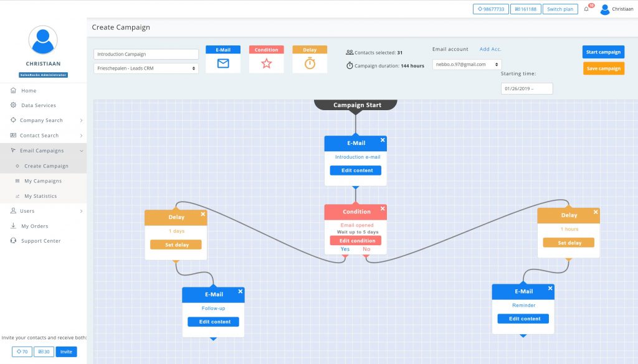Open the Frieschepalen - Leads CRM dropdown
This screenshot has width=638, height=364.
click(146, 68)
